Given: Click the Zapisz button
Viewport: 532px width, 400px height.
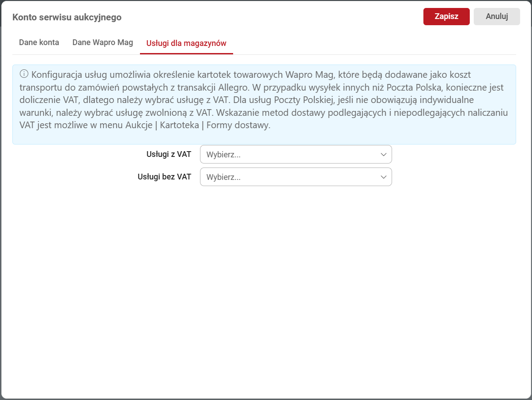Looking at the screenshot, I should (446, 17).
